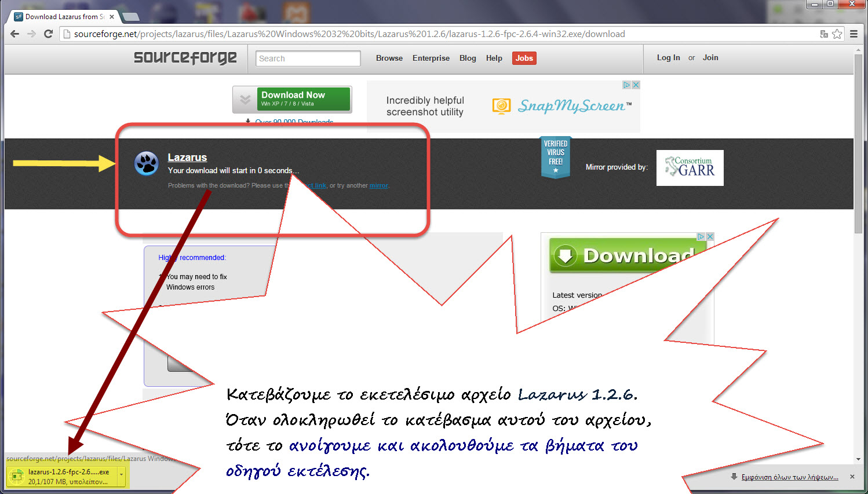Click the Consortium GARR mirror logo
The image size is (868, 494).
(x=690, y=168)
